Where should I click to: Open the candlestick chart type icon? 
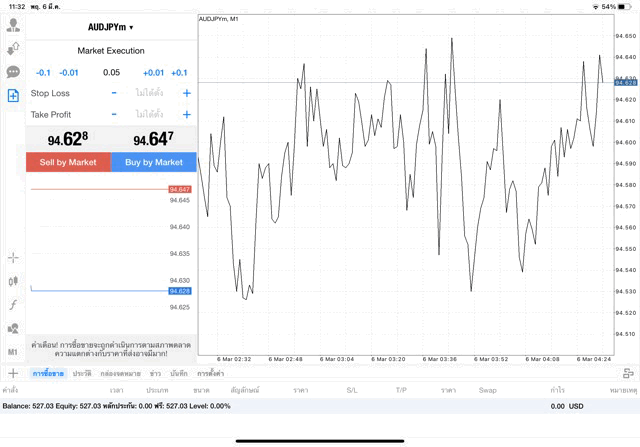click(13, 282)
